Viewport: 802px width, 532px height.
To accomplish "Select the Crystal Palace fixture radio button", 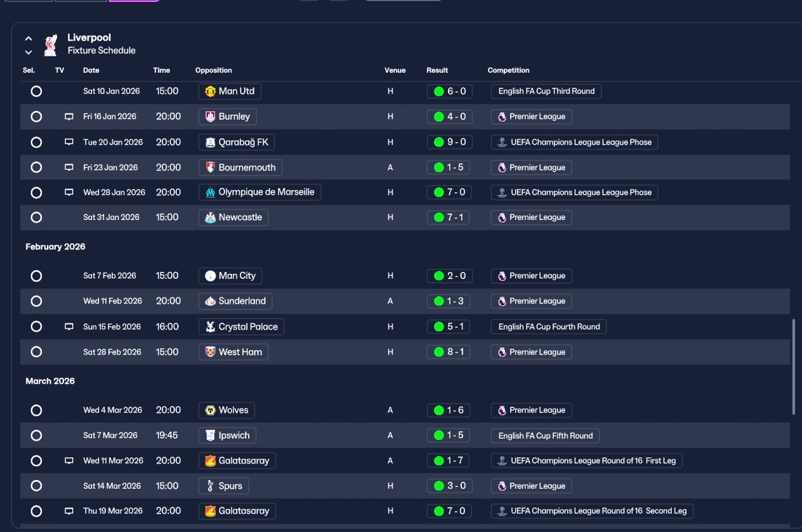I will [36, 326].
